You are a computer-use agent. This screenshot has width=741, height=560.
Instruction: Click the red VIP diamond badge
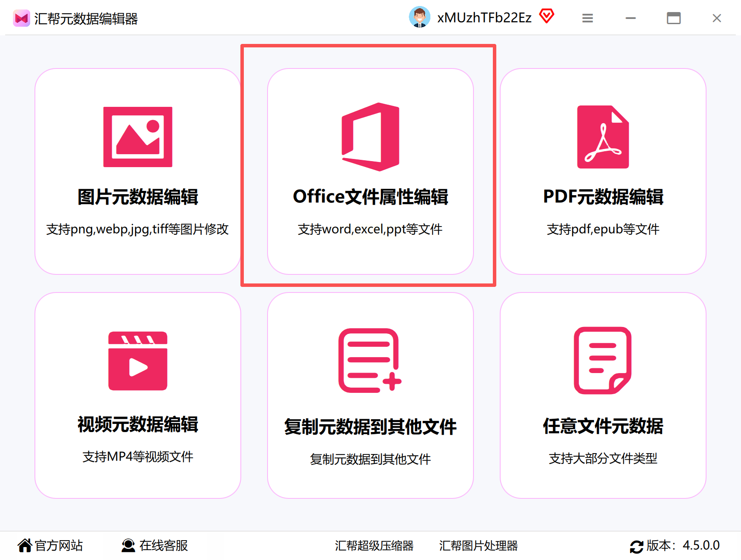click(547, 16)
